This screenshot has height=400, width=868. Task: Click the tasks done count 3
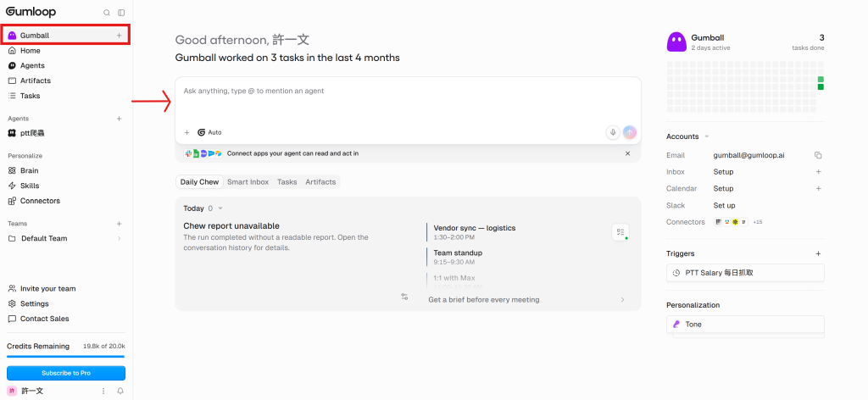click(x=822, y=37)
